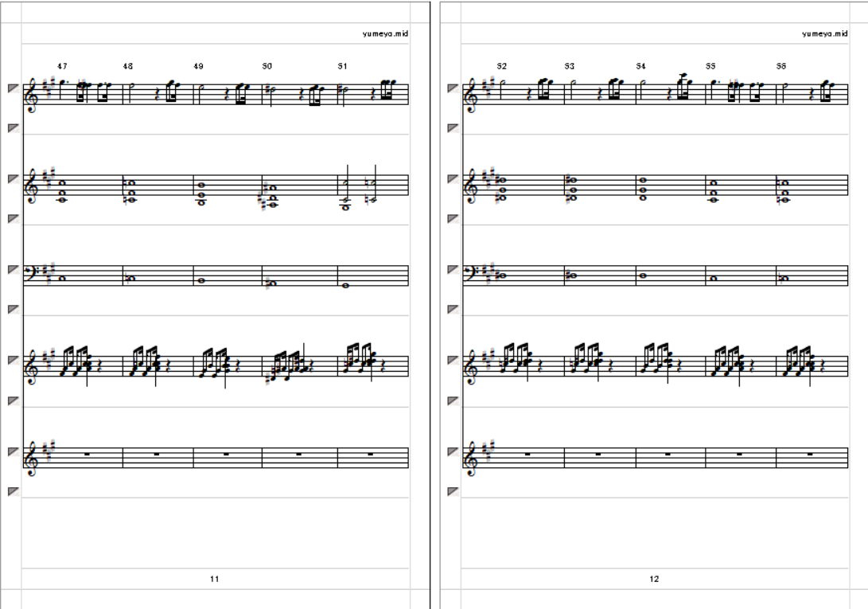
Task: Click page number 11 in the footer
Action: click(215, 579)
